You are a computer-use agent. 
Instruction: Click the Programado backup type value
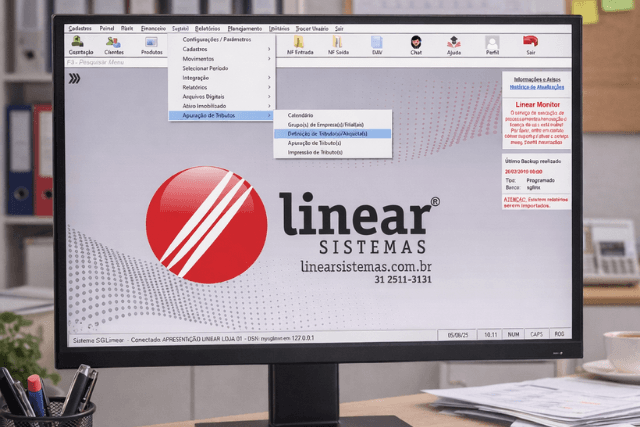coord(540,180)
